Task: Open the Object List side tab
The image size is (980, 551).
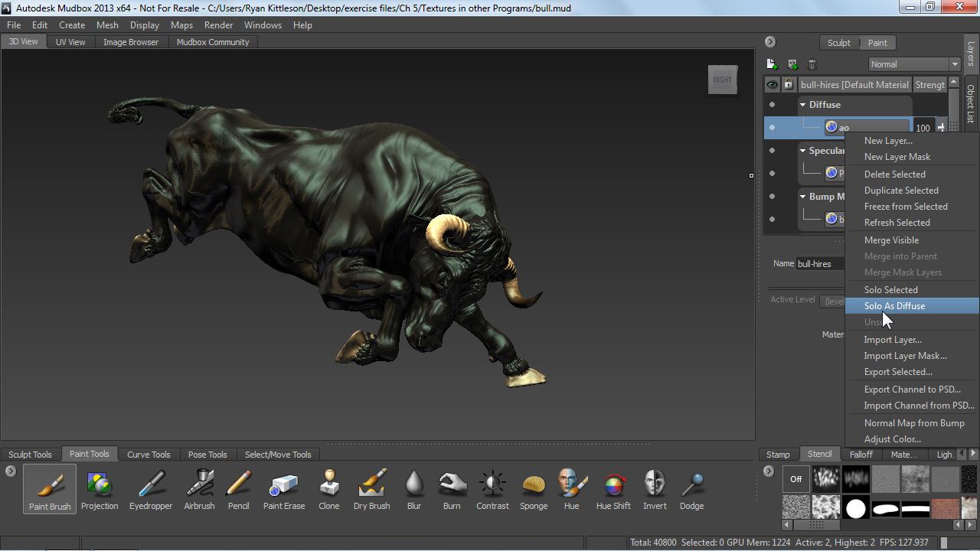Action: 971,103
